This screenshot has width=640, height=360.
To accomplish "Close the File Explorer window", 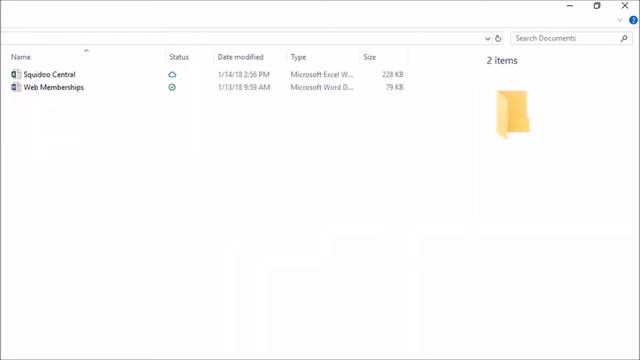I will coord(625,6).
